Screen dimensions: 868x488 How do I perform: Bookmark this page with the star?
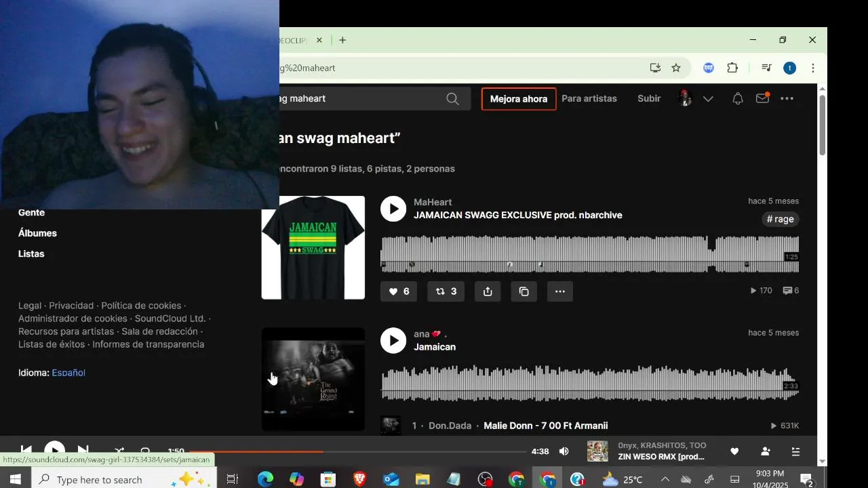click(676, 68)
